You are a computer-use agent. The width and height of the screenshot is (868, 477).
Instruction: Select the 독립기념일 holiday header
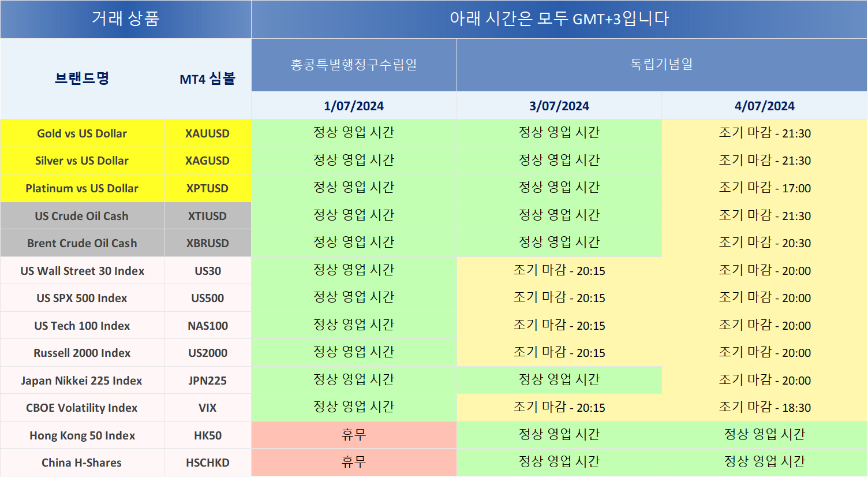[661, 65]
